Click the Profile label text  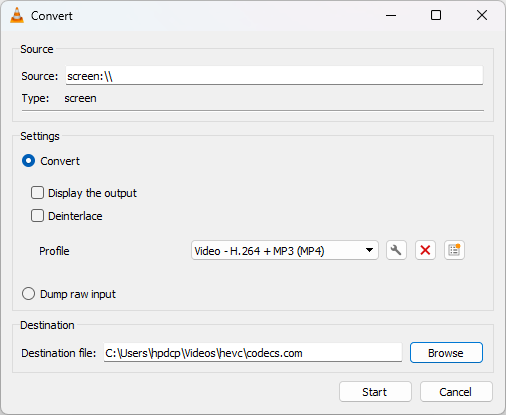click(x=54, y=251)
